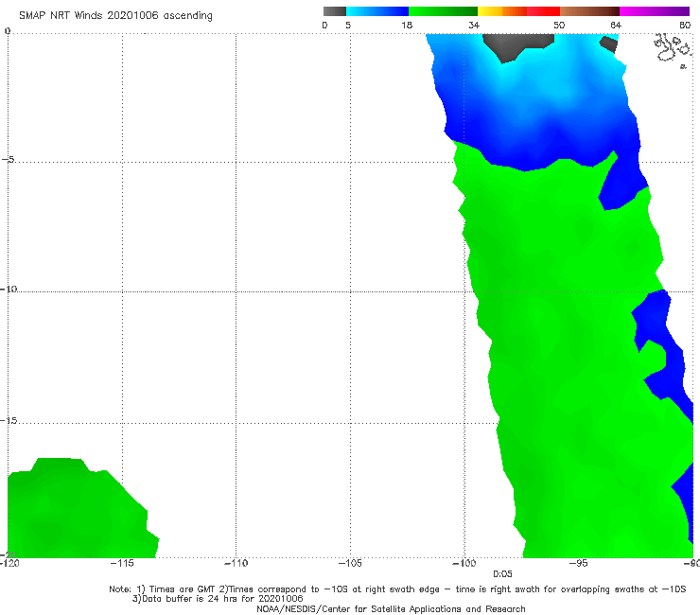The height and width of the screenshot is (615, 700).
Task: Click the longitude label '-110'
Action: [236, 563]
